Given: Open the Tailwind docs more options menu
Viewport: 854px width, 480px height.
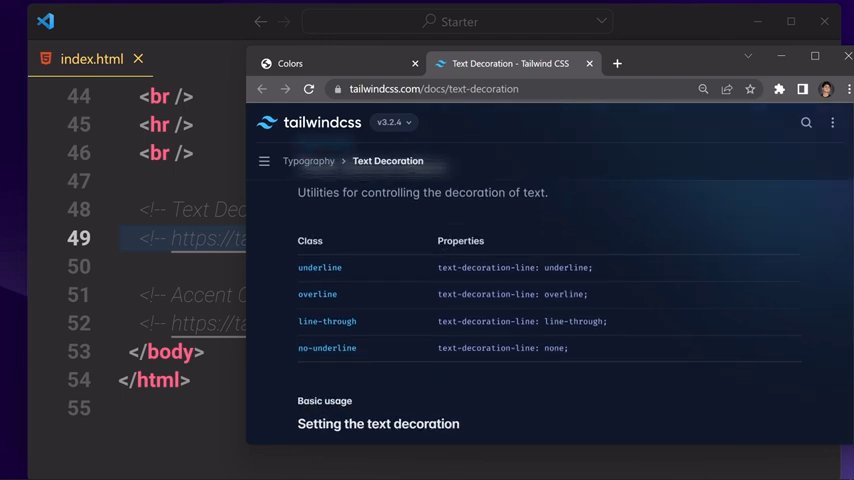Looking at the screenshot, I should coord(832,123).
